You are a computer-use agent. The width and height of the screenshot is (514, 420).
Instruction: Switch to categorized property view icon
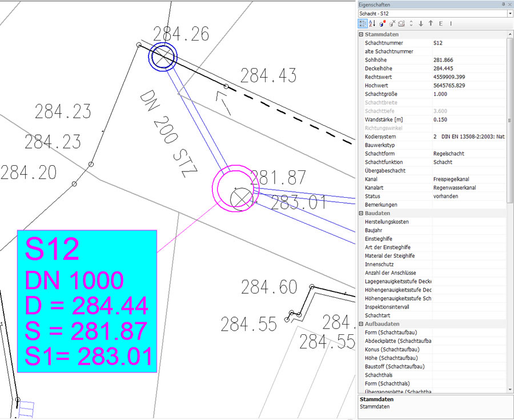[363, 23]
